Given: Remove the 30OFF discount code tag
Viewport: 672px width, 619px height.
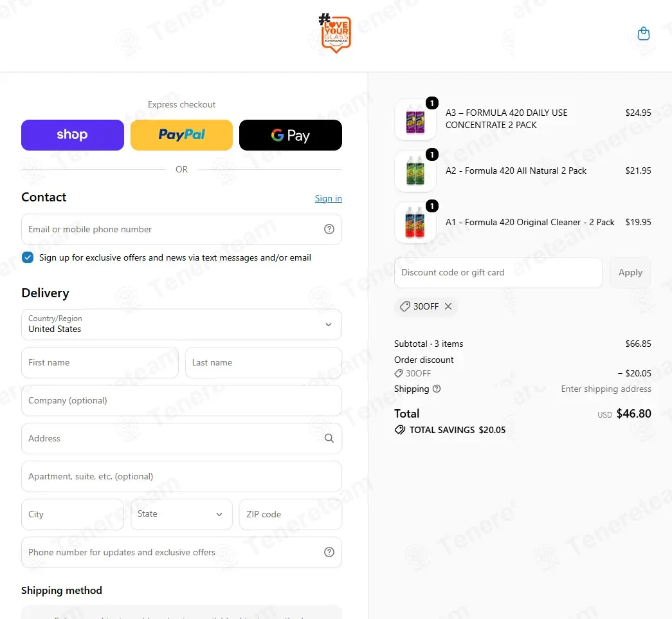Looking at the screenshot, I should 448,306.
